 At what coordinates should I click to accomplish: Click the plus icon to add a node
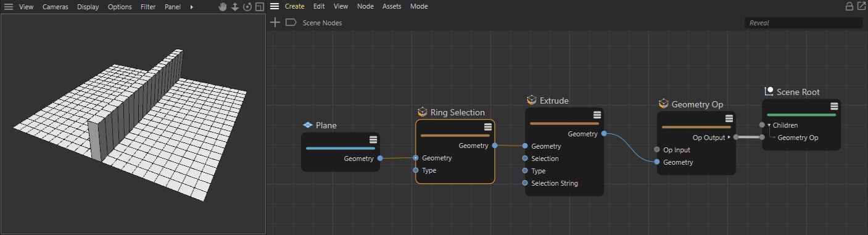coord(275,22)
